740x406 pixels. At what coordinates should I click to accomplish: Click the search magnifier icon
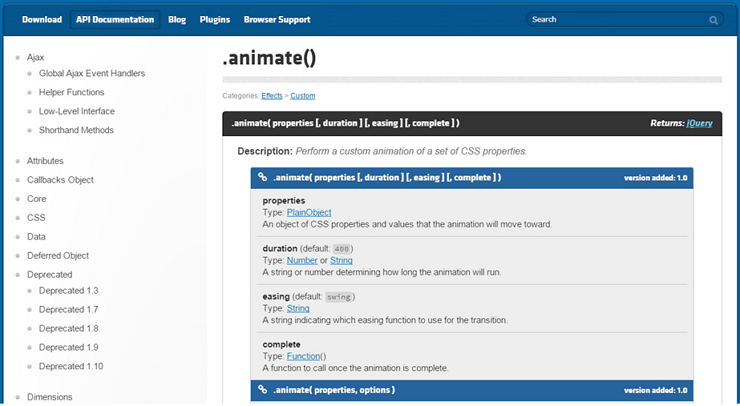713,20
